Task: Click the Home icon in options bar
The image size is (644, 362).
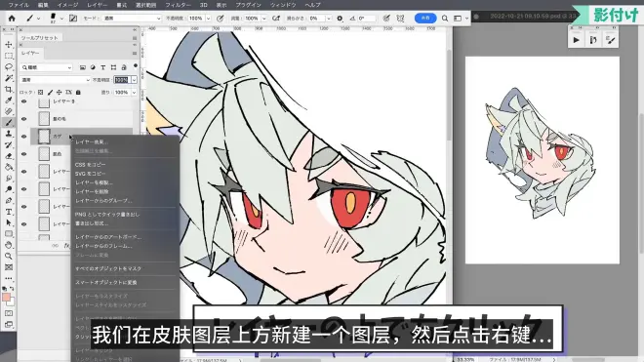Action: pos(12,19)
